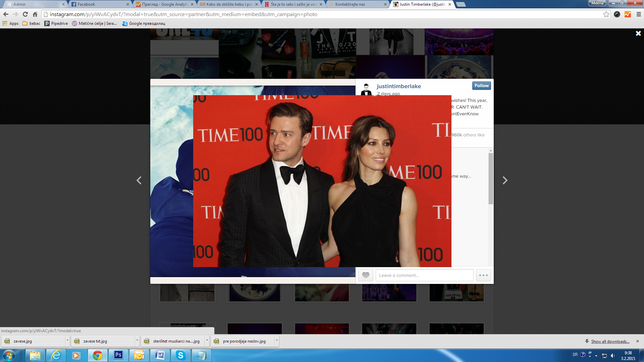Follow justintimberlake with Follow button
644x362 pixels.
(x=481, y=86)
